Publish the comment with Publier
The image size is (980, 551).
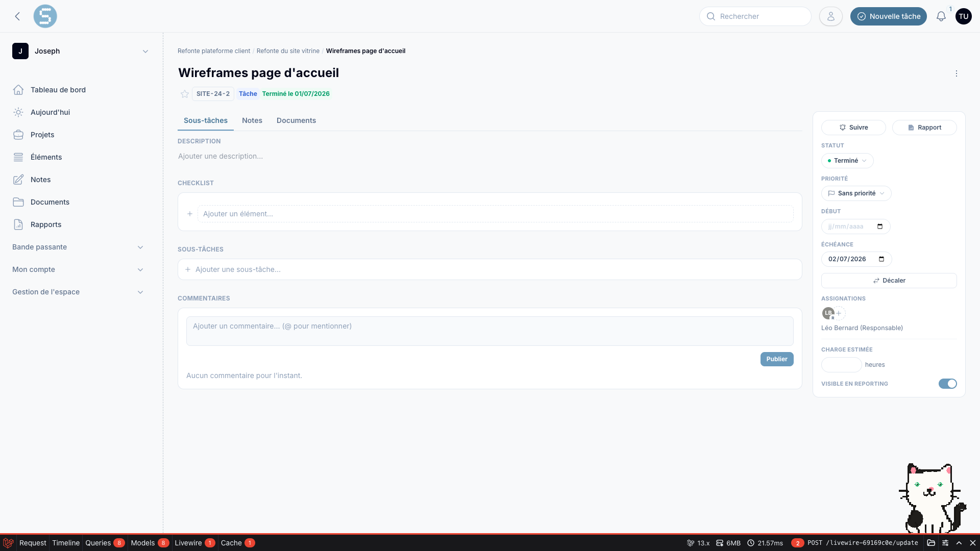click(x=777, y=359)
